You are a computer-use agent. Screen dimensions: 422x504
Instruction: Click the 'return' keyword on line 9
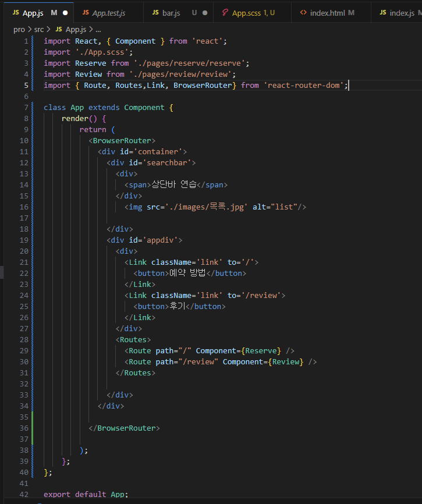click(93, 130)
